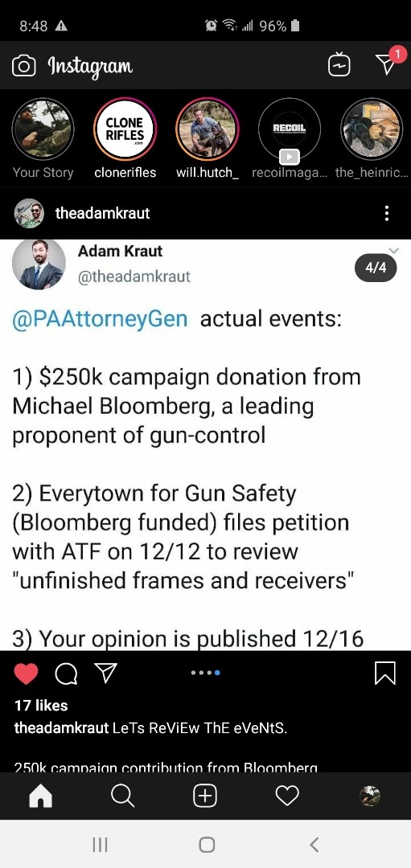
Task: View the 17 likes list
Action: coord(41,706)
